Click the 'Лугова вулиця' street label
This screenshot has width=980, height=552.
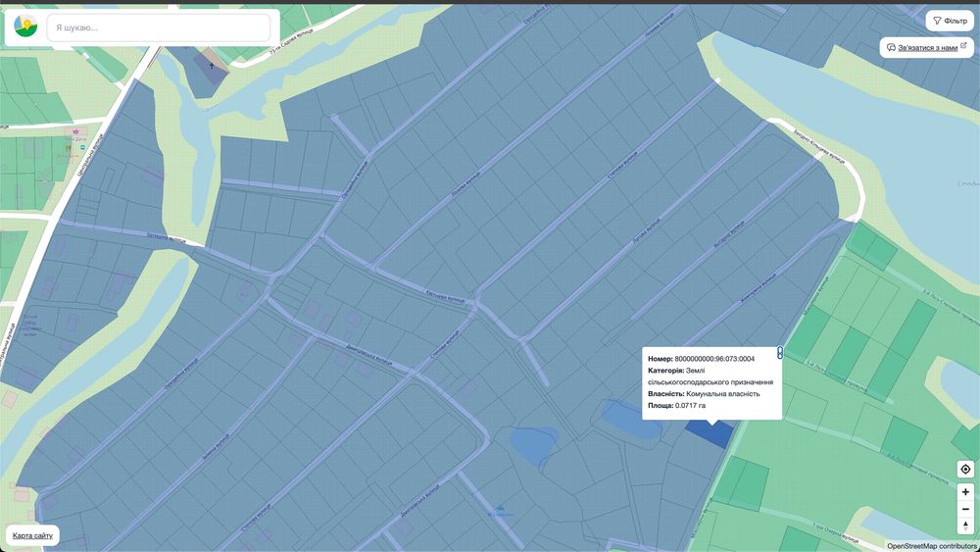click(x=646, y=229)
